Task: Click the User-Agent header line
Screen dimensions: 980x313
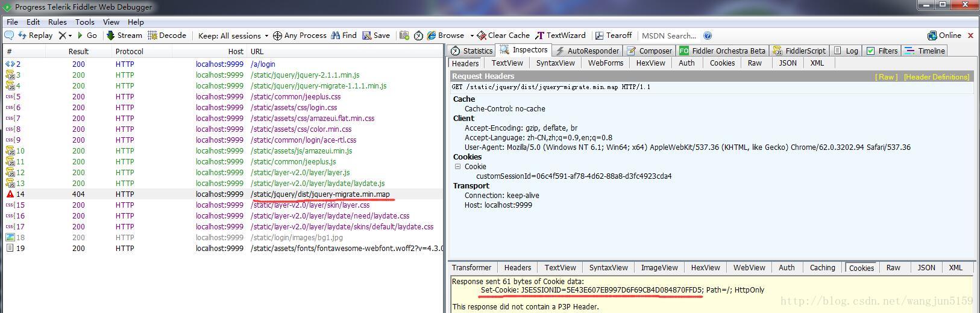Action: (x=687, y=147)
